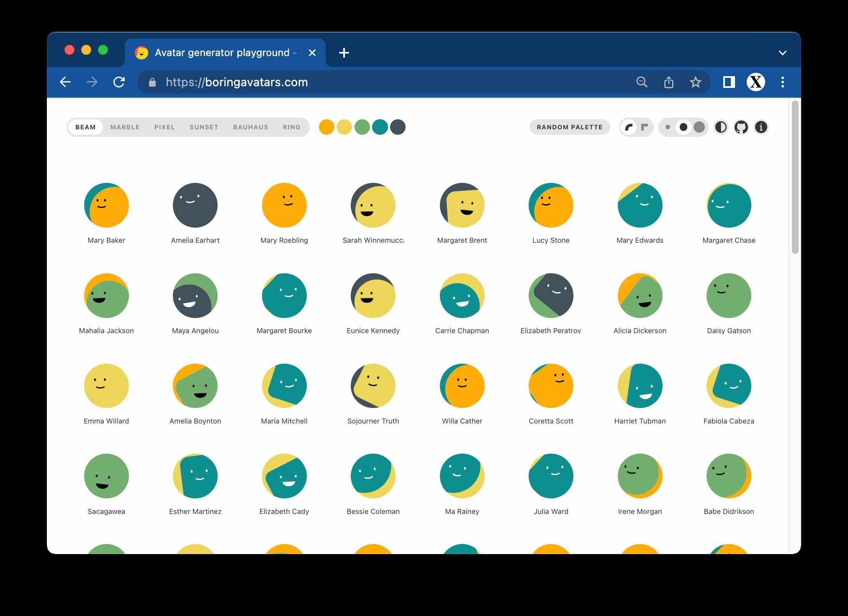The width and height of the screenshot is (848, 616).
Task: Open a new browser tab
Action: pyautogui.click(x=344, y=53)
